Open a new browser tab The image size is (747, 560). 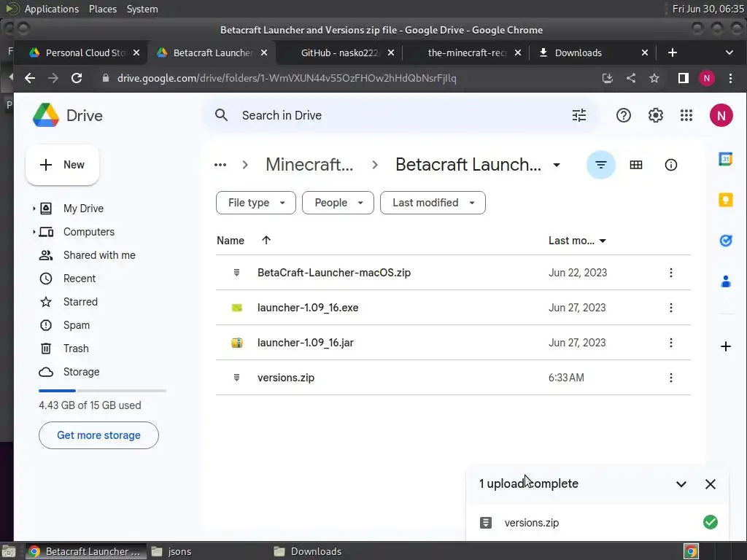(672, 52)
